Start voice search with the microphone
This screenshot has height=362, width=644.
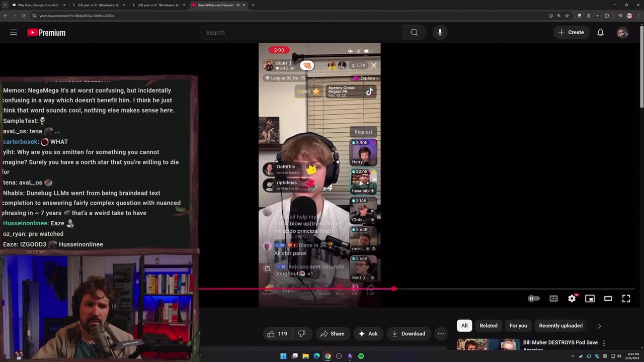click(440, 32)
